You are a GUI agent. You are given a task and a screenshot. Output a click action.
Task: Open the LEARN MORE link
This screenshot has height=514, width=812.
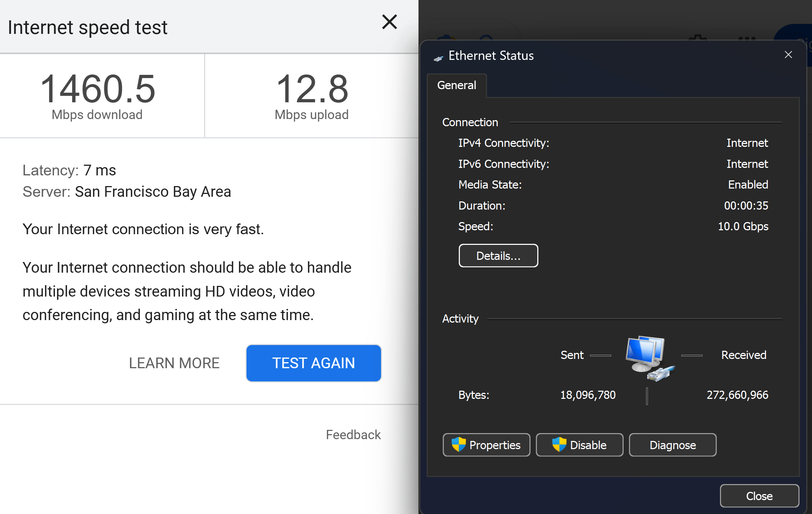point(174,363)
